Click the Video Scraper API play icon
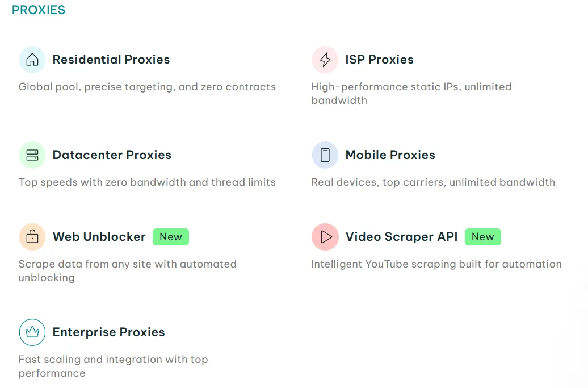Viewport: 588px width, 388px height. [325, 236]
